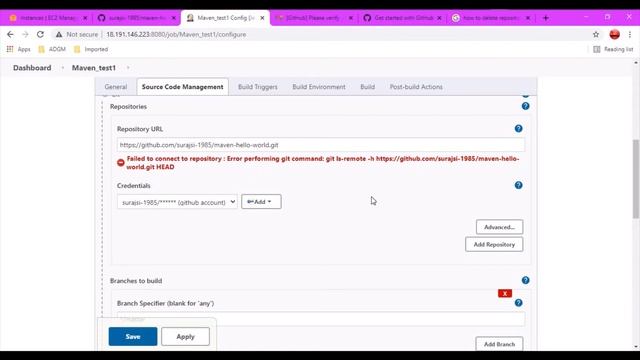
Task: Open a new browser tab
Action: pyautogui.click(x=546, y=18)
